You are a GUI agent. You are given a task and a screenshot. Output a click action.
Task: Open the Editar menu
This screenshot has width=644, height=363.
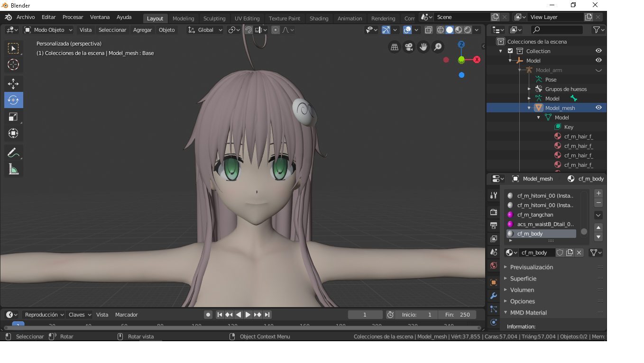(x=48, y=17)
